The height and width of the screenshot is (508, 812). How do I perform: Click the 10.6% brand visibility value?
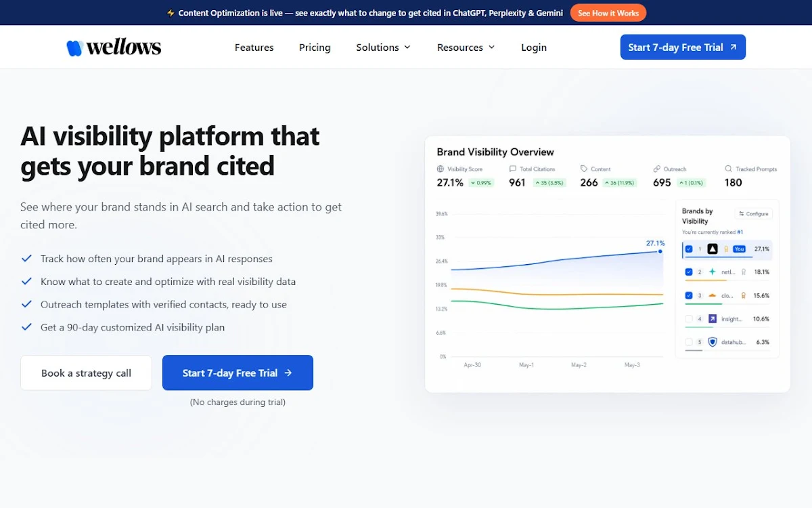761,318
